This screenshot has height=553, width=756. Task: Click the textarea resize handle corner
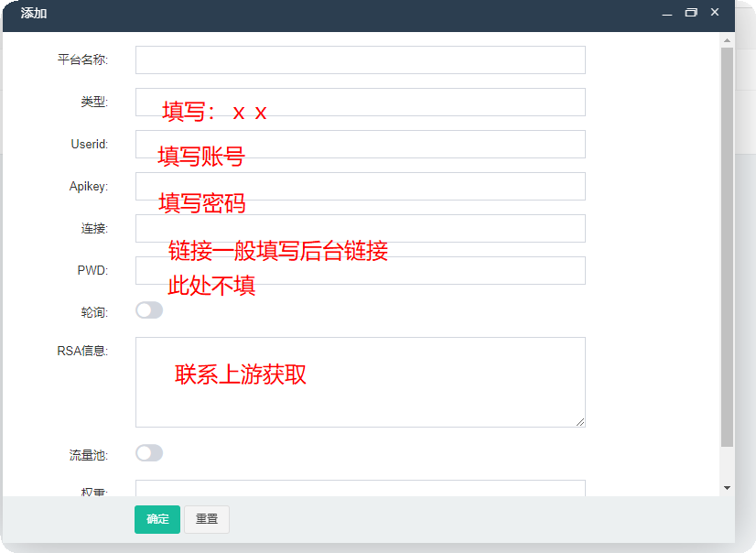580,422
